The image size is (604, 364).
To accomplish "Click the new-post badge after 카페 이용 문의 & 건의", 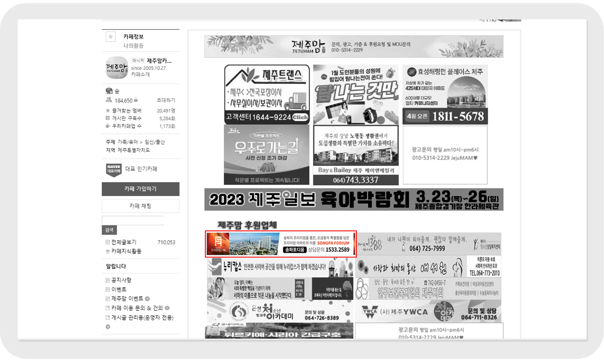I will pos(167,308).
